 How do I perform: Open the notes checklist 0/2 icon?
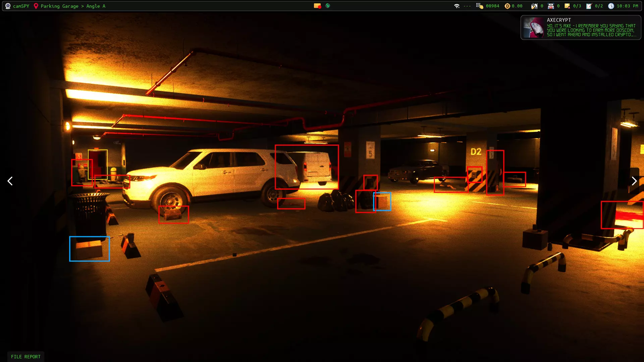589,6
